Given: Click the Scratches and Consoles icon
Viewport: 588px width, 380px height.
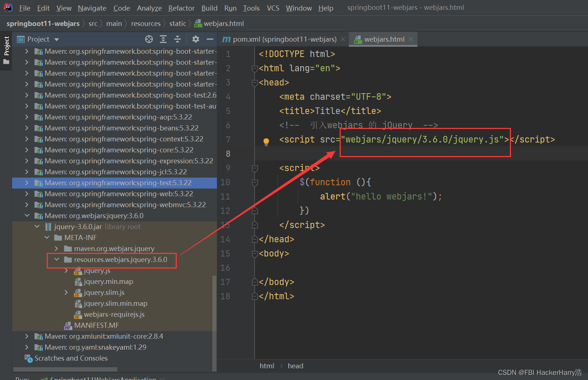Looking at the screenshot, I should 28,358.
